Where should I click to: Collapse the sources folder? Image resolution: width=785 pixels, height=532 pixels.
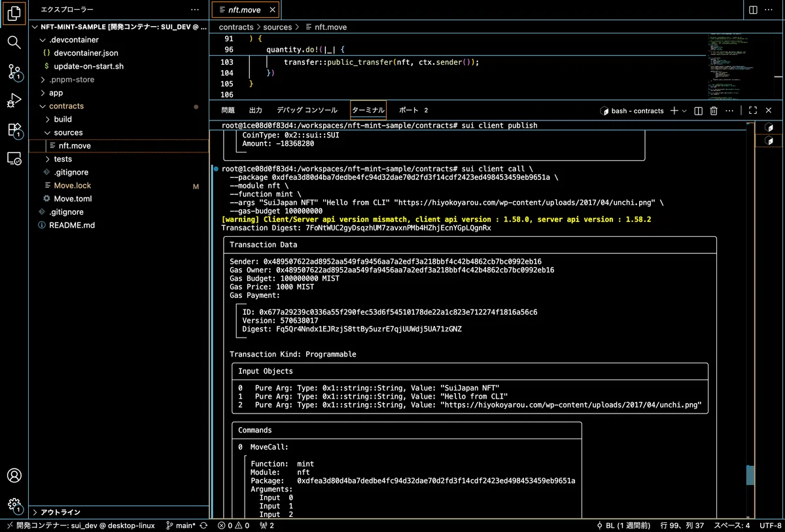click(118, 132)
